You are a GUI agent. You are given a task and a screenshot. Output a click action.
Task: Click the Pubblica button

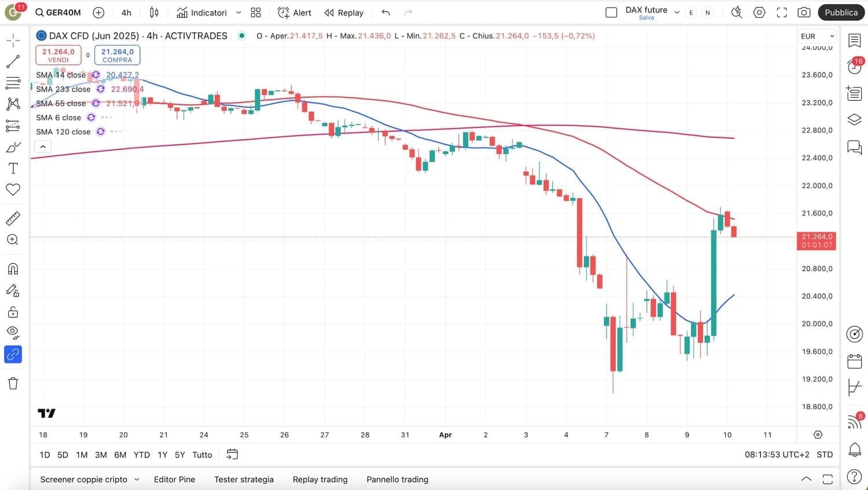pyautogui.click(x=841, y=13)
